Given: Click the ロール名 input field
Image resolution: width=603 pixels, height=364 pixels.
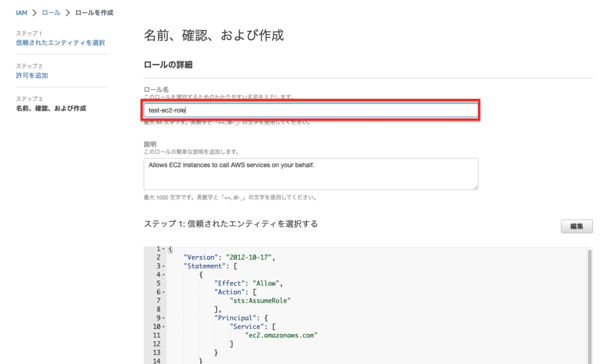Looking at the screenshot, I should [x=311, y=110].
